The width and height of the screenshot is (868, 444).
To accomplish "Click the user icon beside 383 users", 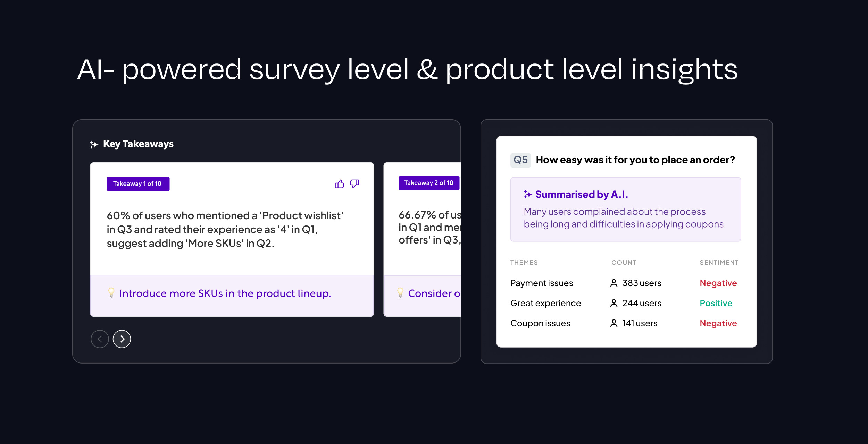I will (614, 283).
